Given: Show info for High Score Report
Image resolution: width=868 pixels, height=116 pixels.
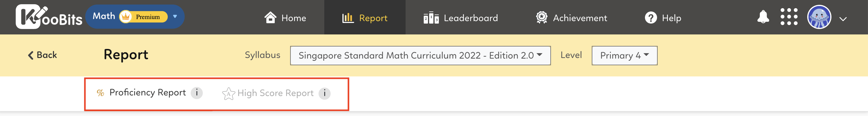Looking at the screenshot, I should click(x=325, y=93).
